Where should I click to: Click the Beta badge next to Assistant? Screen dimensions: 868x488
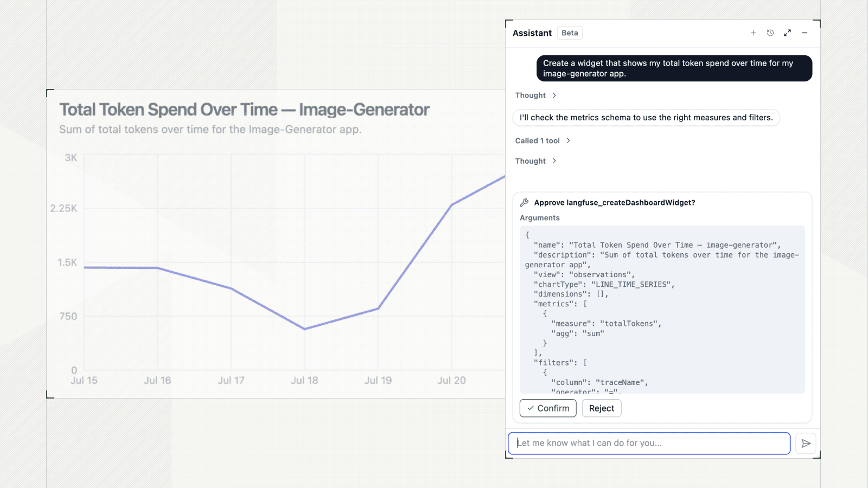[570, 33]
